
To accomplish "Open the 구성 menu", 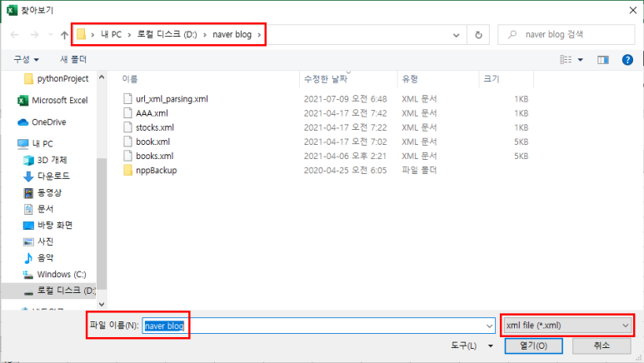I will (x=27, y=60).
